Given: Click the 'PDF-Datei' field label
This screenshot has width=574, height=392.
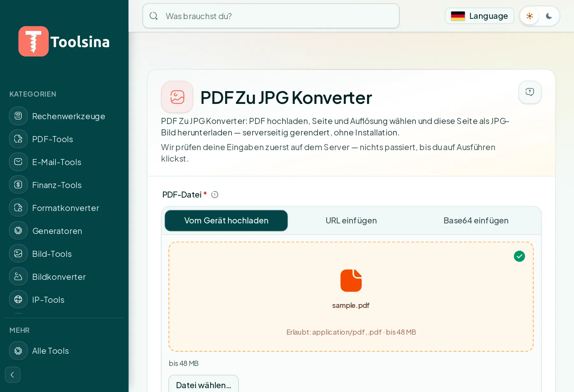Looking at the screenshot, I should (182, 195).
